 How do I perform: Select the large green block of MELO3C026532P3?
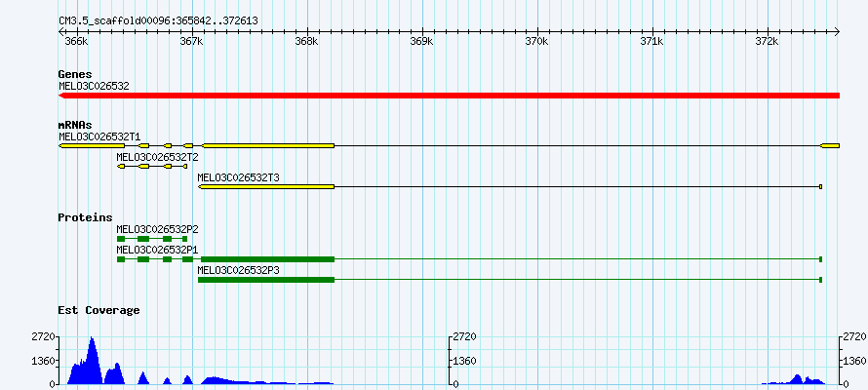[x=266, y=280]
